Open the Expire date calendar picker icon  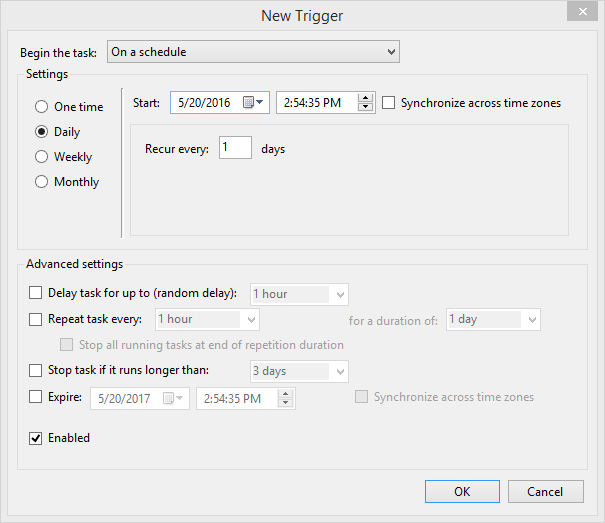[x=172, y=398]
